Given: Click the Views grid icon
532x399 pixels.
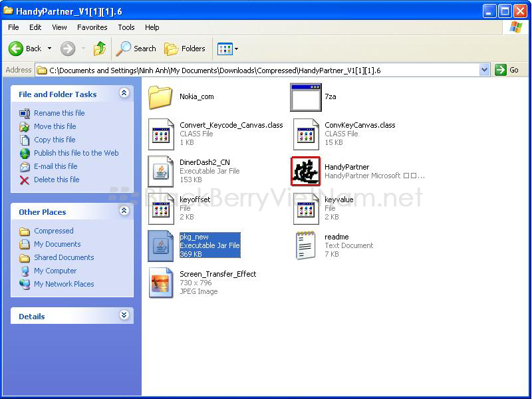Looking at the screenshot, I should tap(225, 49).
